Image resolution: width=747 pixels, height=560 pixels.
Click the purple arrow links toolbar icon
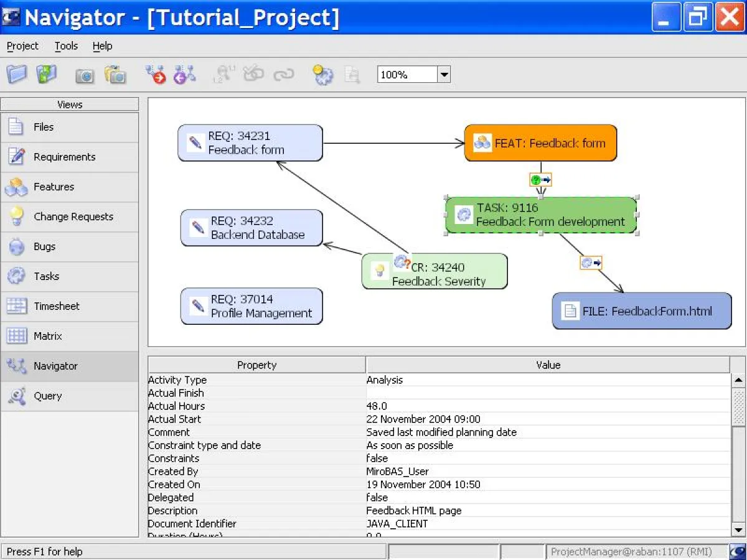[184, 75]
